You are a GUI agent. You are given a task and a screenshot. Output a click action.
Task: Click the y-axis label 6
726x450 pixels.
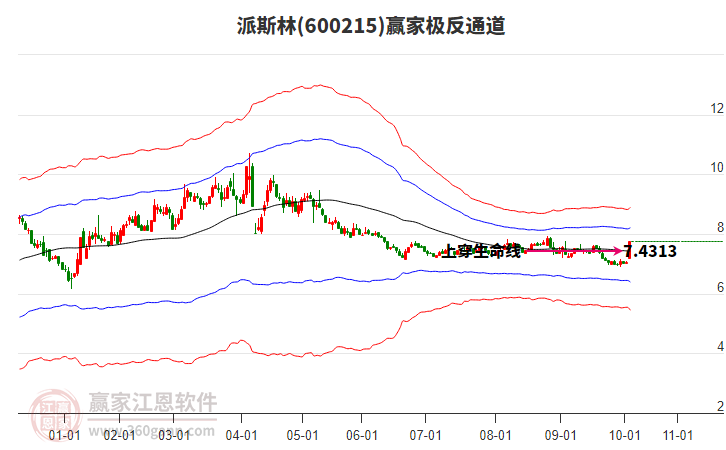(x=720, y=287)
